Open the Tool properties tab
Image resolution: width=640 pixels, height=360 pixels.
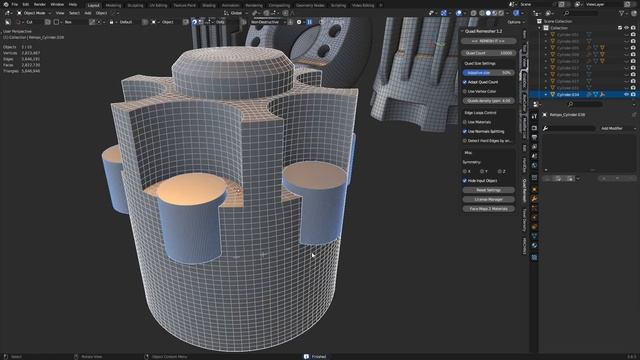pos(534,116)
